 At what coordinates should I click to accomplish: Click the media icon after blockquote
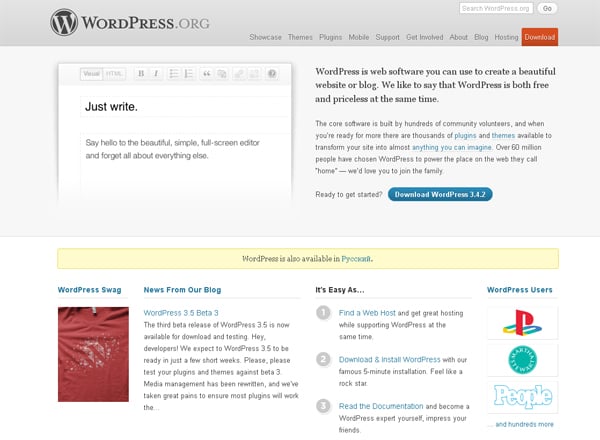tap(222, 73)
